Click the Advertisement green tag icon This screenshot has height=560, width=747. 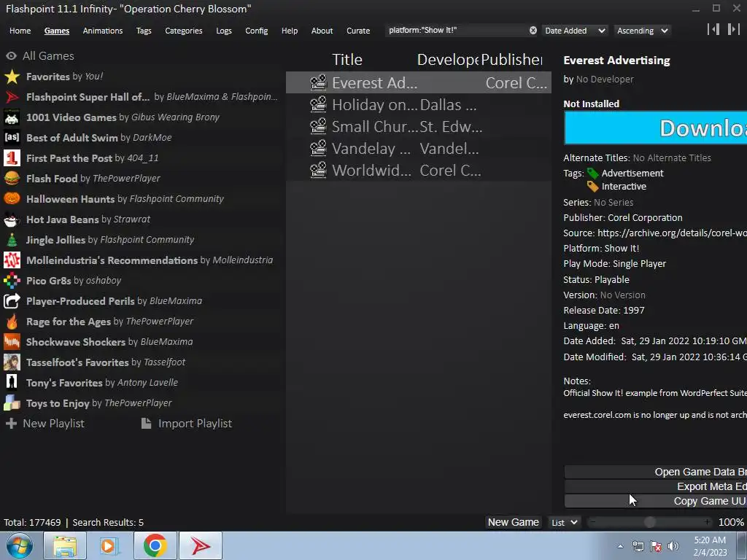coord(592,174)
